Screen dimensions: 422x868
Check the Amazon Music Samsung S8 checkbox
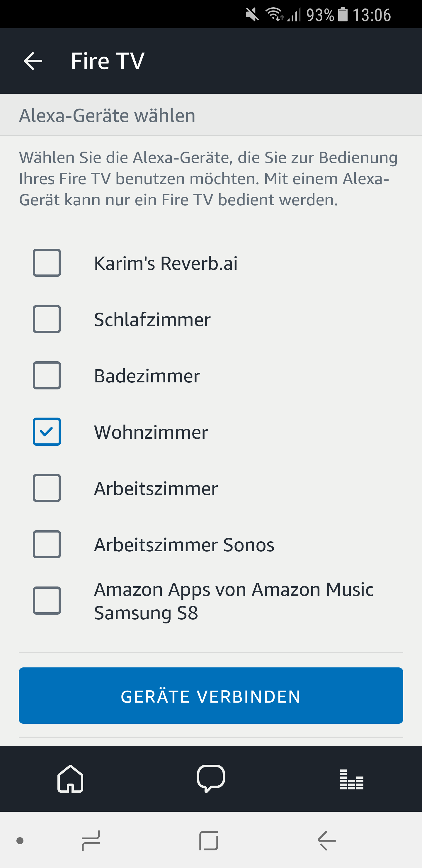coord(47,601)
